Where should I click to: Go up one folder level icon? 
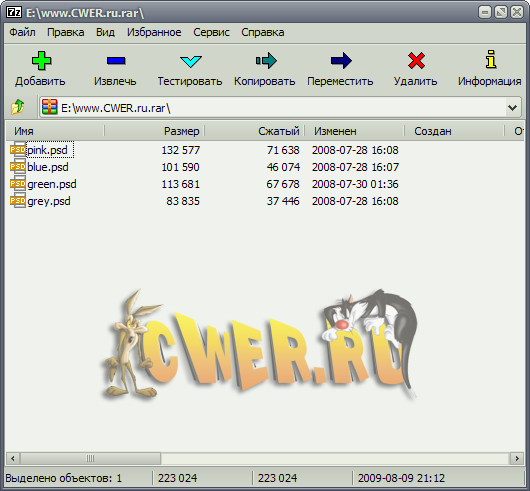18,107
